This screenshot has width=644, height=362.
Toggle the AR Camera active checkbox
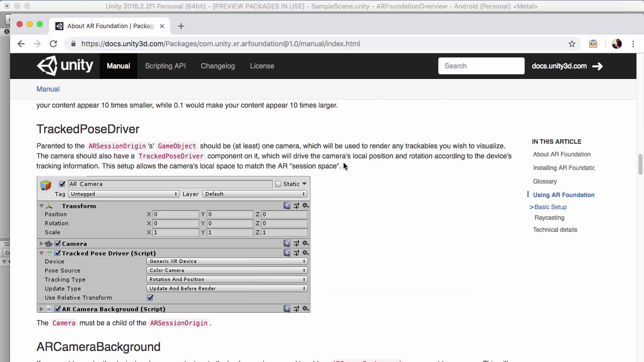62,184
